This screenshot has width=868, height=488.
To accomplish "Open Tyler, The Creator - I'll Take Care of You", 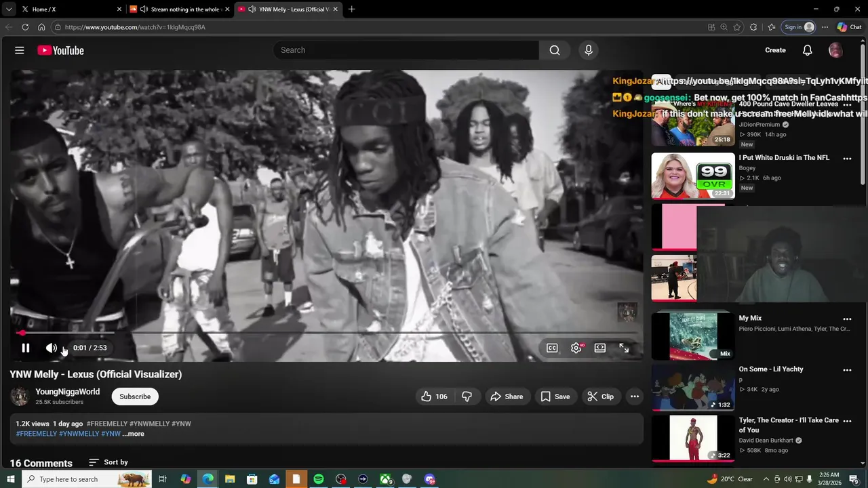I will tap(789, 425).
